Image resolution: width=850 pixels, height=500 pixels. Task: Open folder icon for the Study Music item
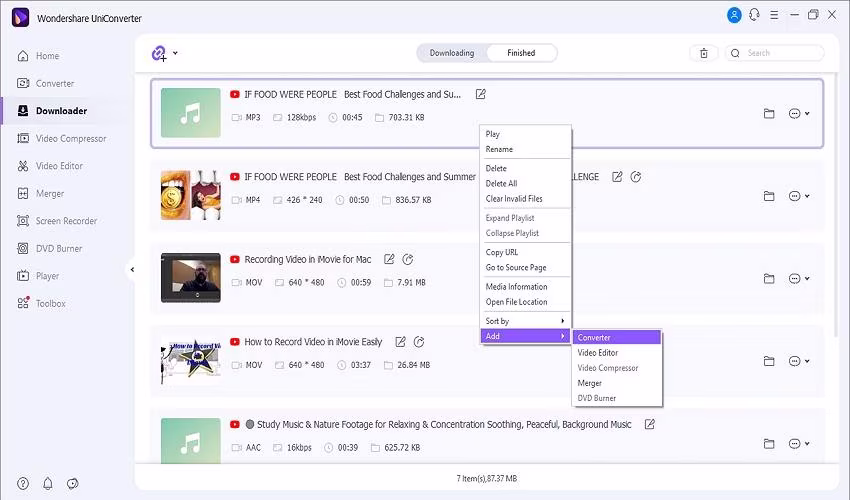(769, 444)
